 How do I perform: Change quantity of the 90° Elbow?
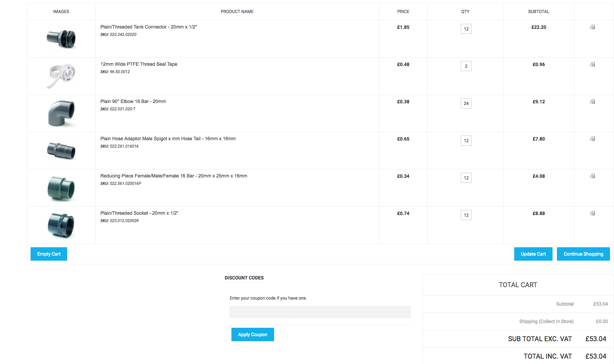(x=466, y=103)
